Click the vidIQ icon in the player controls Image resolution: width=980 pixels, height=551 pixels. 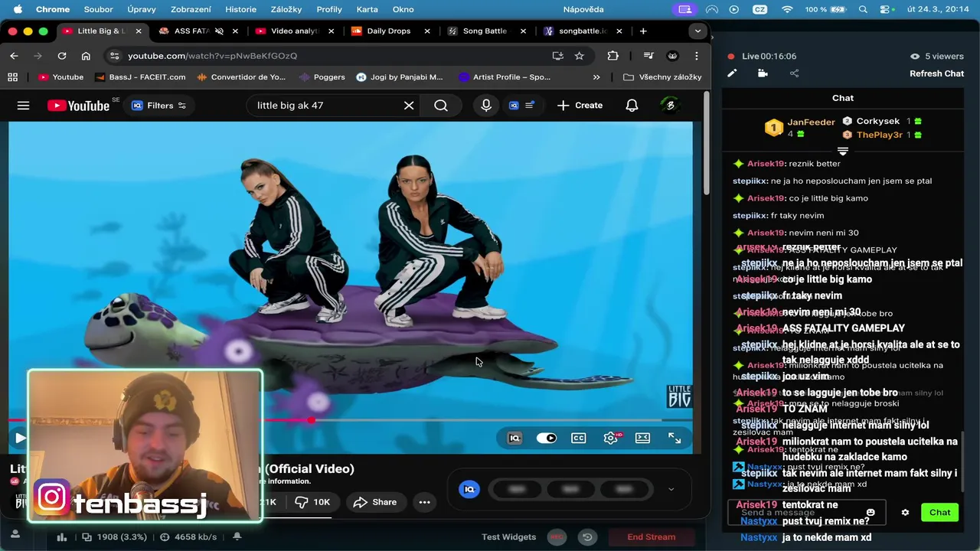pos(514,438)
